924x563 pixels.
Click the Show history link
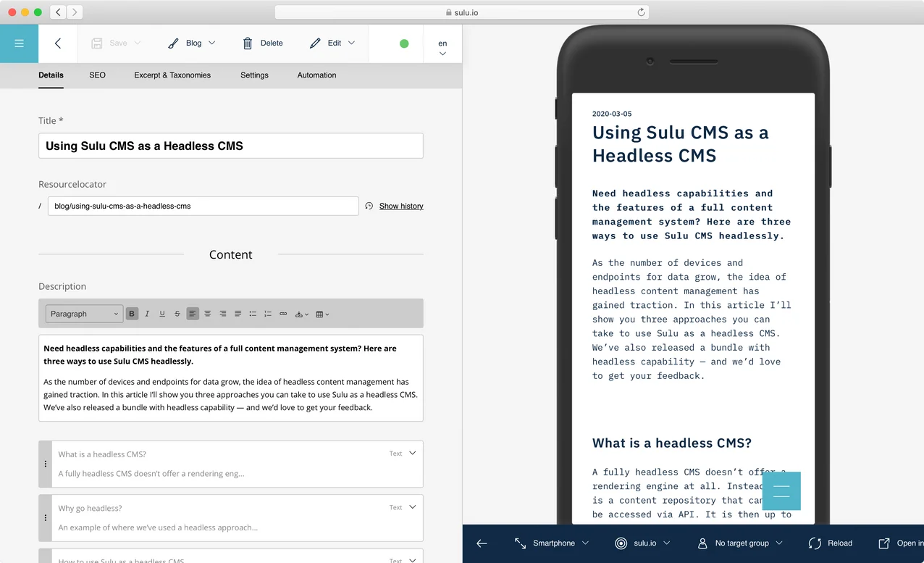(x=400, y=206)
